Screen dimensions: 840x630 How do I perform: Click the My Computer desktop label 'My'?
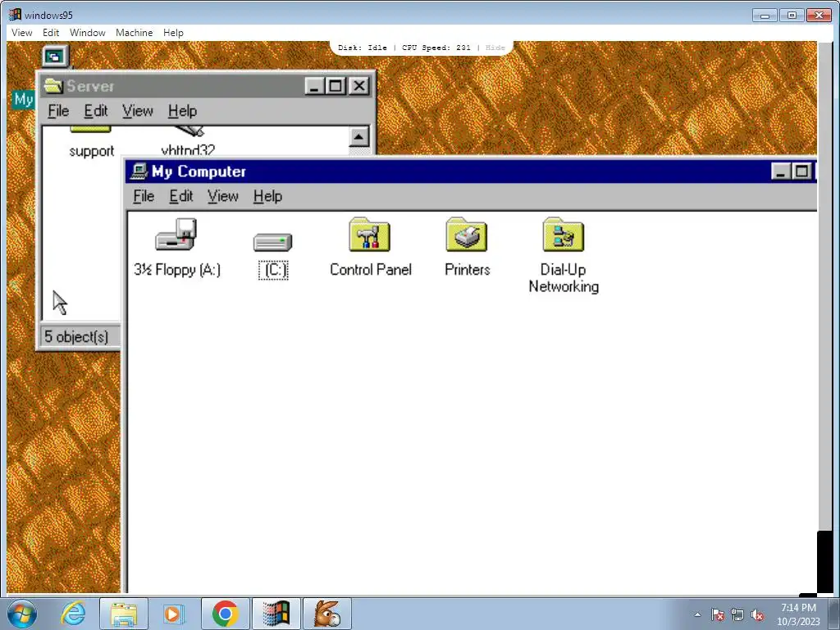point(23,99)
